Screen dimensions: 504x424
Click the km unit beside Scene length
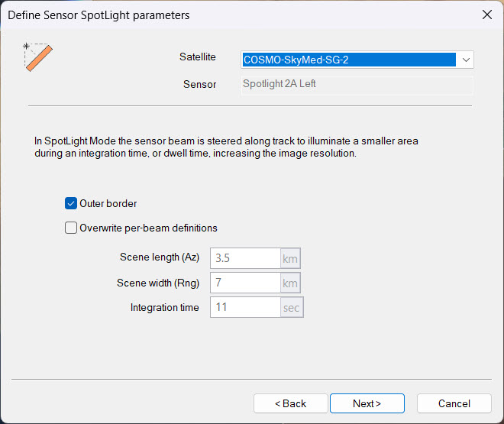pyautogui.click(x=291, y=258)
